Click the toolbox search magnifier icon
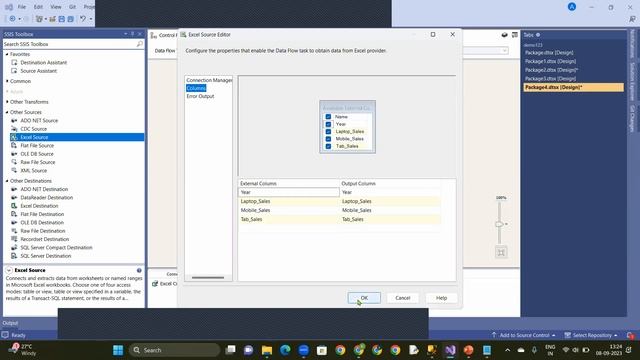The height and width of the screenshot is (360, 640). coord(140,44)
